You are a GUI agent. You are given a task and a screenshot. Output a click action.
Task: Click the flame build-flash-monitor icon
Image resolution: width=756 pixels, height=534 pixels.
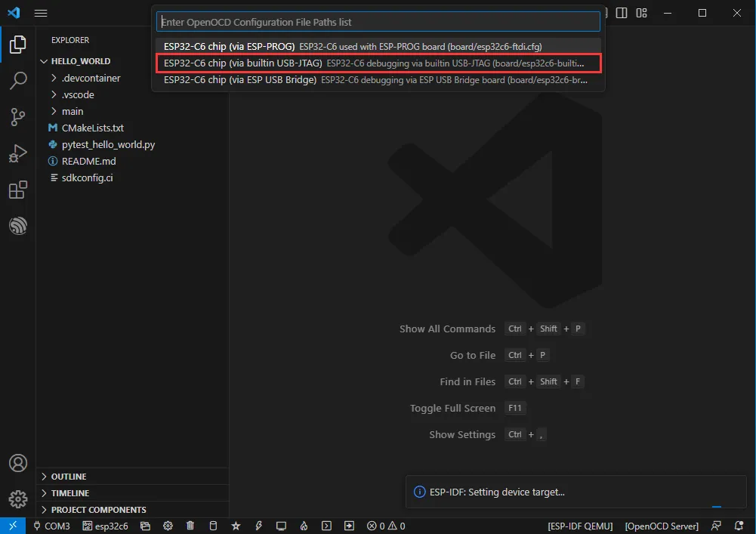(304, 526)
